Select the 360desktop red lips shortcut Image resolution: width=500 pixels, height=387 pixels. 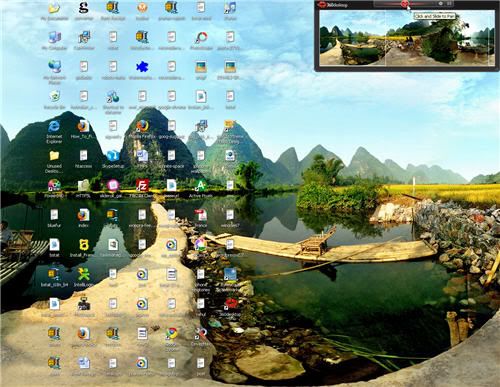point(230,304)
